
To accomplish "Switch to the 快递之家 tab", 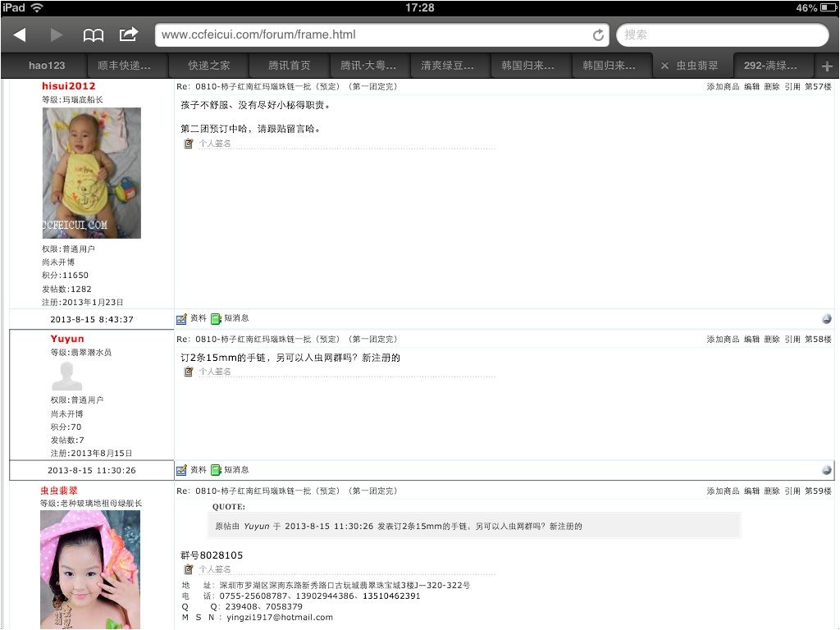I will (x=209, y=66).
